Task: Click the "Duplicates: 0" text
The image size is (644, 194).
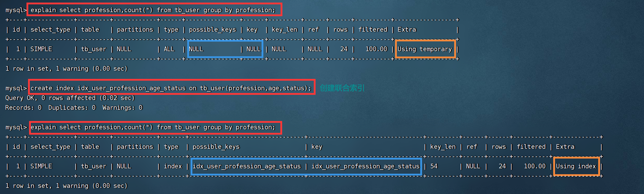Action: click(x=72, y=108)
